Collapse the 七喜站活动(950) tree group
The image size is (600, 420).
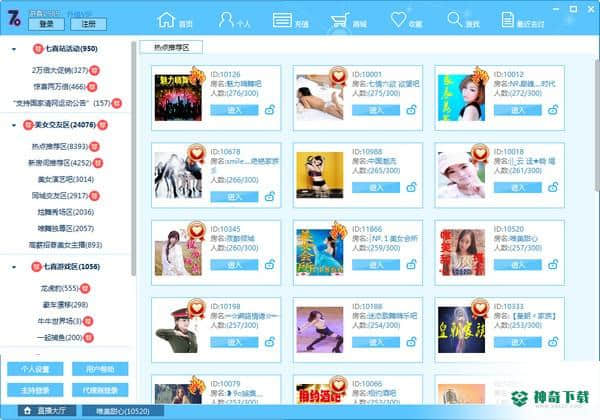pyautogui.click(x=14, y=49)
